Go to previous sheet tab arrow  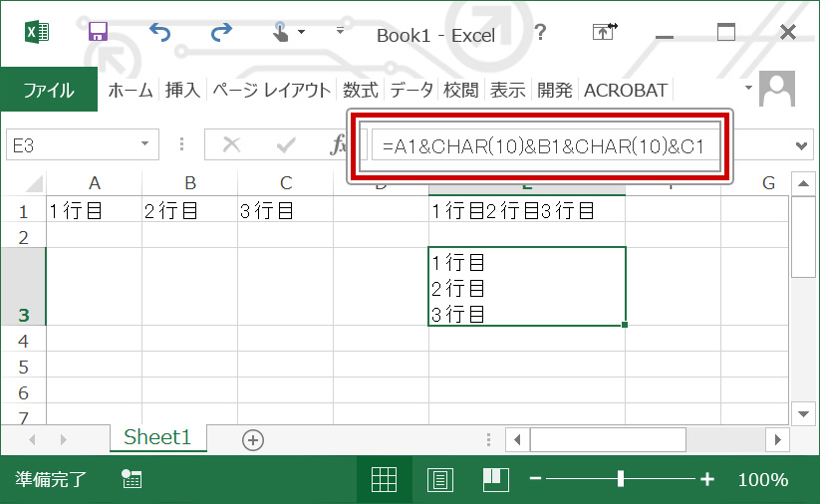click(33, 439)
